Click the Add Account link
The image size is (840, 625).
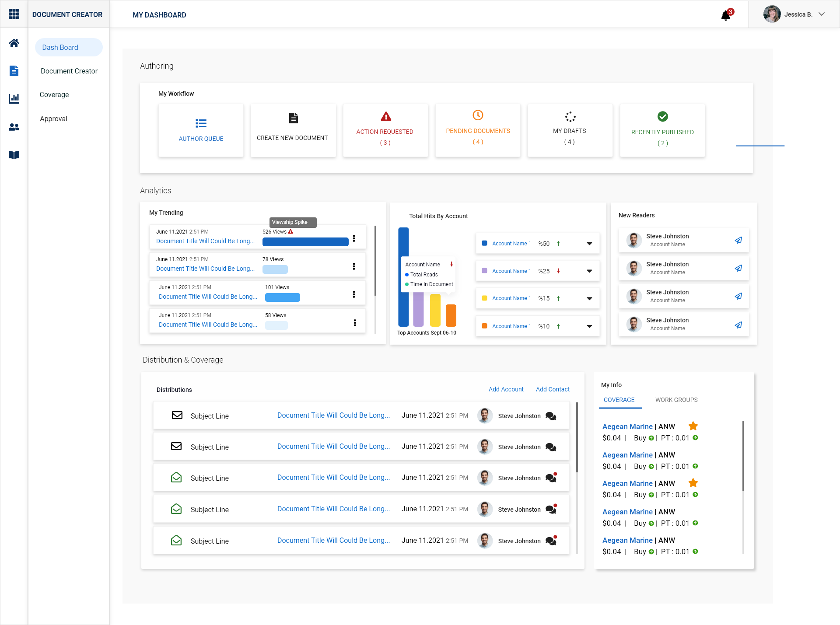point(506,389)
